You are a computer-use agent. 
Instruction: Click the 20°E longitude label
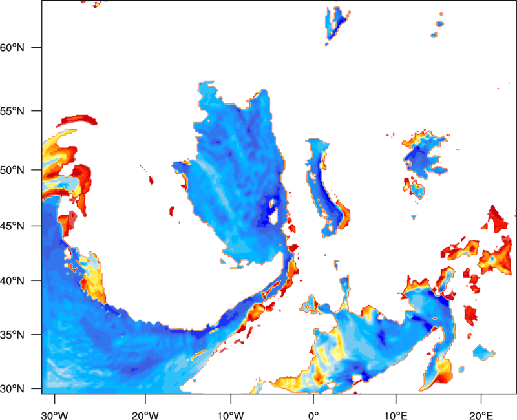point(481,415)
